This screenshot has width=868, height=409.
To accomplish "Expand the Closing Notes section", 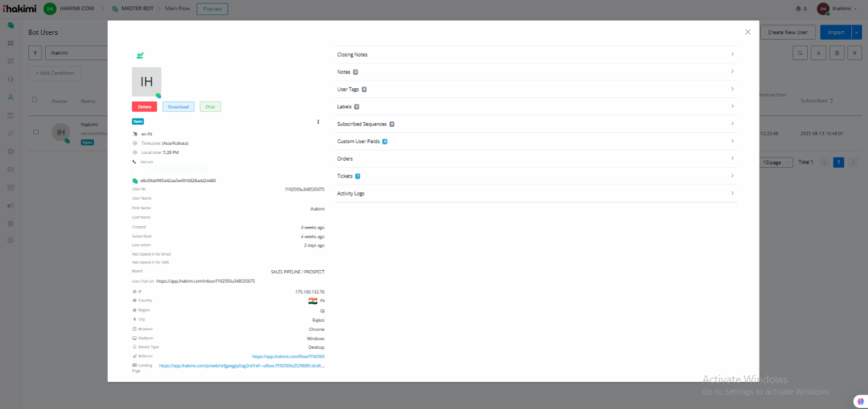I will click(x=536, y=55).
